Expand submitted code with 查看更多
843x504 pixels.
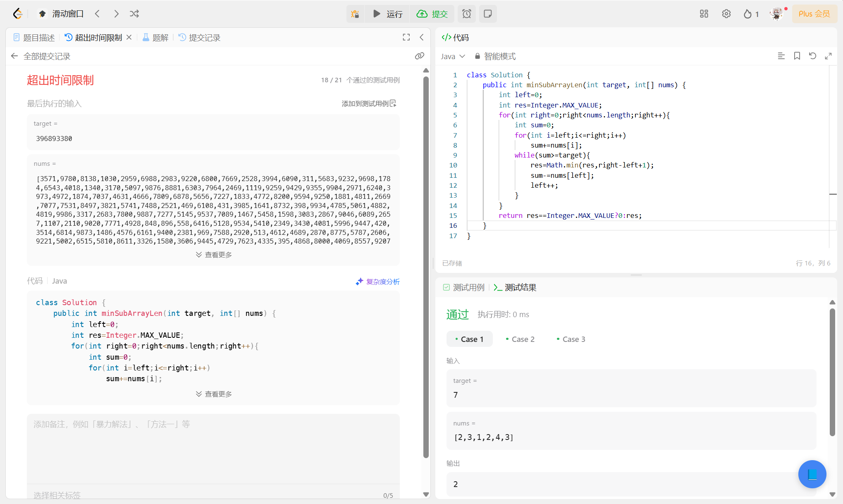tap(214, 394)
